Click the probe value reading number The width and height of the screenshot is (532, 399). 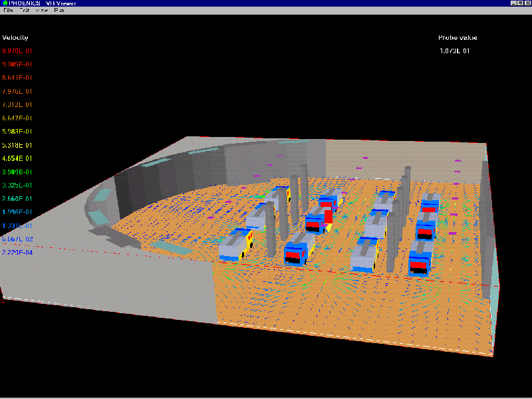455,51
